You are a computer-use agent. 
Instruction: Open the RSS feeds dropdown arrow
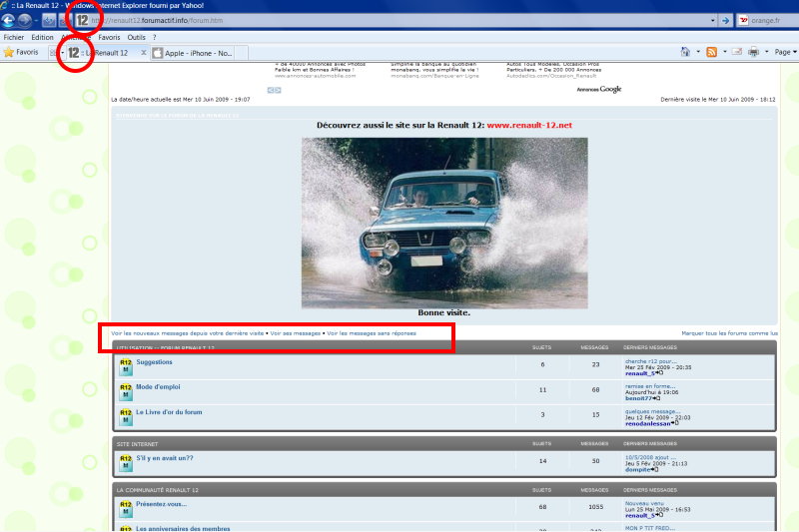point(725,52)
